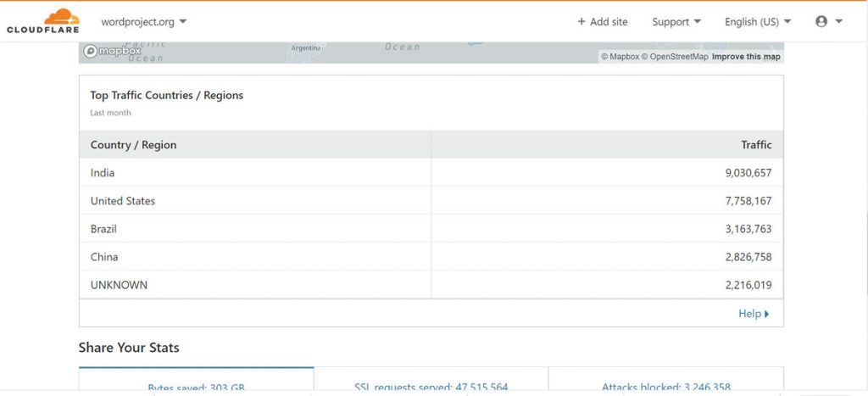
Task: Select the Attacks blocked tab
Action: [x=665, y=387]
